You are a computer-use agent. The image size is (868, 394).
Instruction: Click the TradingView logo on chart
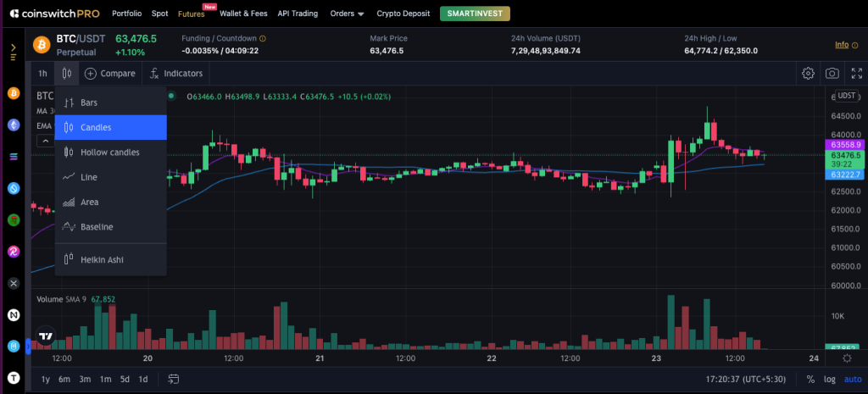(x=47, y=336)
